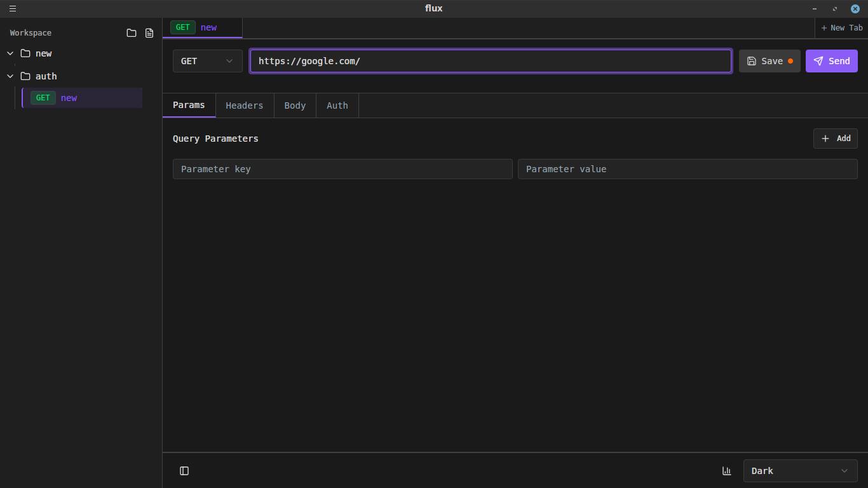The image size is (868, 488).
Task: Switch to the Body tab
Action: 295,105
